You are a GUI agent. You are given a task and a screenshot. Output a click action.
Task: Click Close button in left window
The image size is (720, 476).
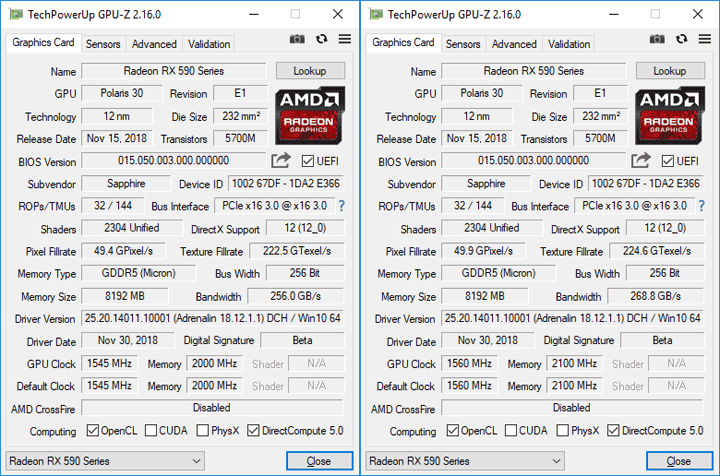(320, 461)
